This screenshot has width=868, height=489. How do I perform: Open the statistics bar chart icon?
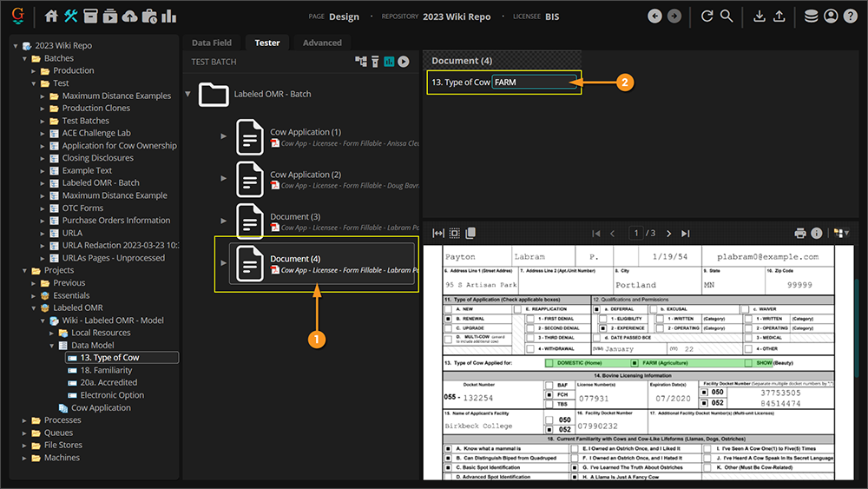pos(168,17)
